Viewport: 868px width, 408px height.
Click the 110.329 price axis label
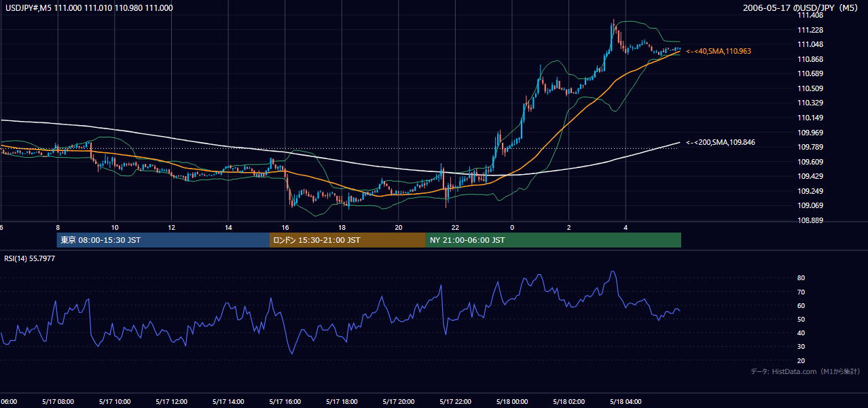tap(810, 103)
